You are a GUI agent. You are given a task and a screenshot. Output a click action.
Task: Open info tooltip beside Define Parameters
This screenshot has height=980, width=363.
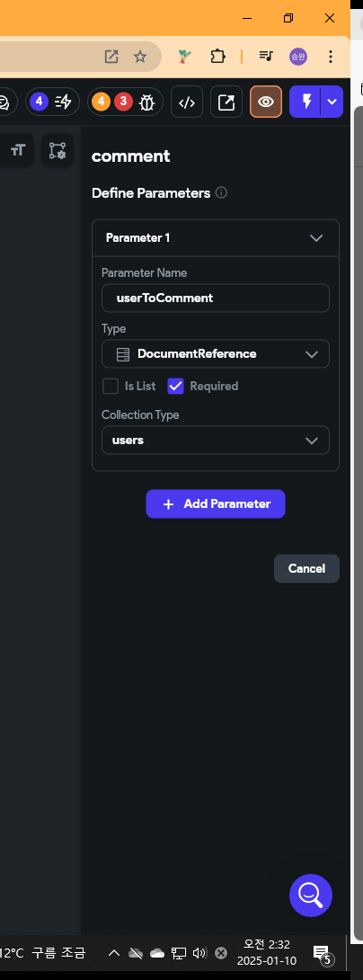(221, 193)
